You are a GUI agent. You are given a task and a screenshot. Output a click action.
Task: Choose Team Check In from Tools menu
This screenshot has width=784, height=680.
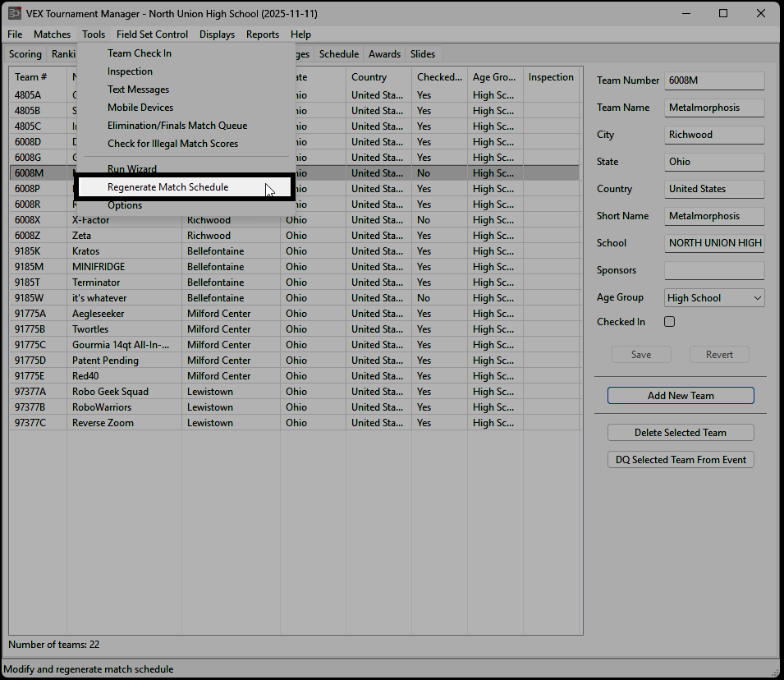[x=186, y=53]
